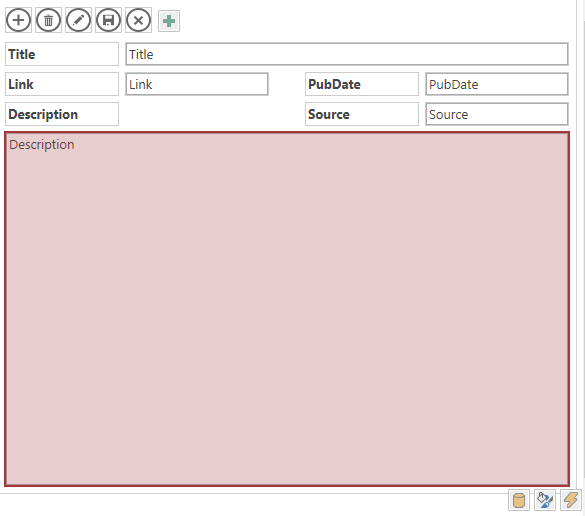Select the bold Description label
Image resolution: width=585 pixels, height=516 pixels.
(62, 114)
